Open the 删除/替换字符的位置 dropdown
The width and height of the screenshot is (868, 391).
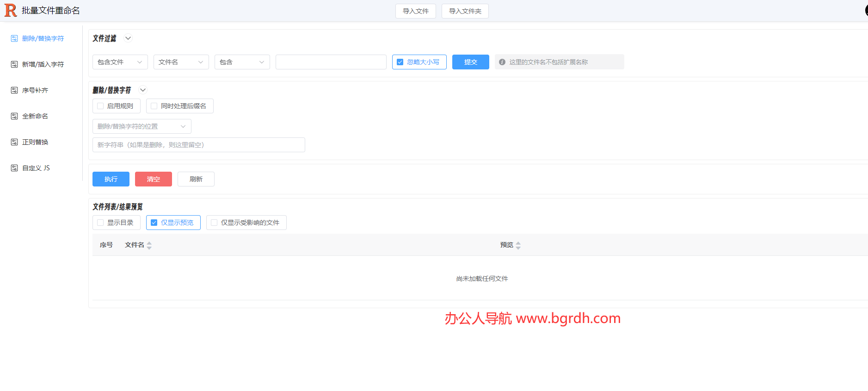pos(142,126)
